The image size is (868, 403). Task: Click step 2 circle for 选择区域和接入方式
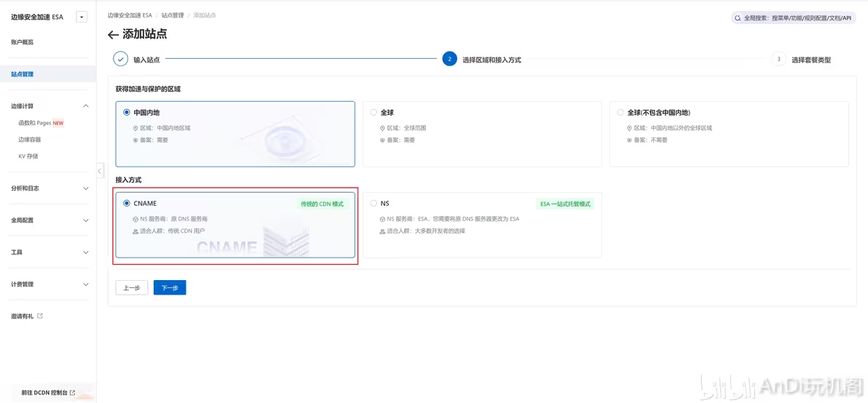coord(449,59)
